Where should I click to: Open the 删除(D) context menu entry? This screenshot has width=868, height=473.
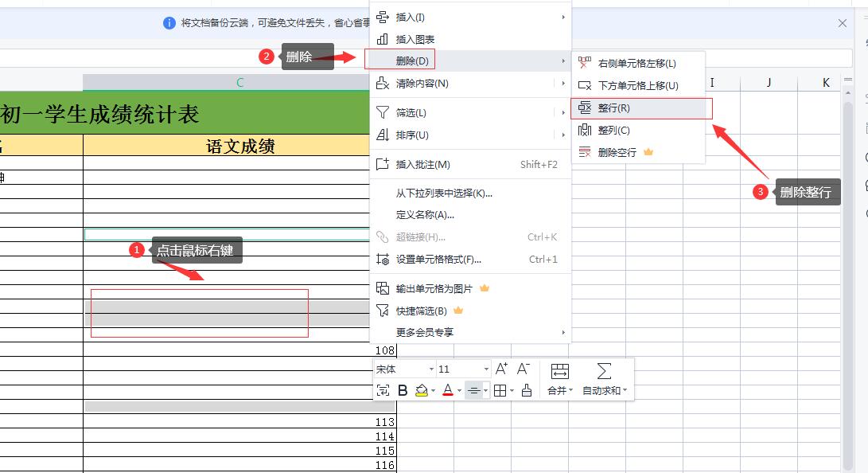point(470,61)
